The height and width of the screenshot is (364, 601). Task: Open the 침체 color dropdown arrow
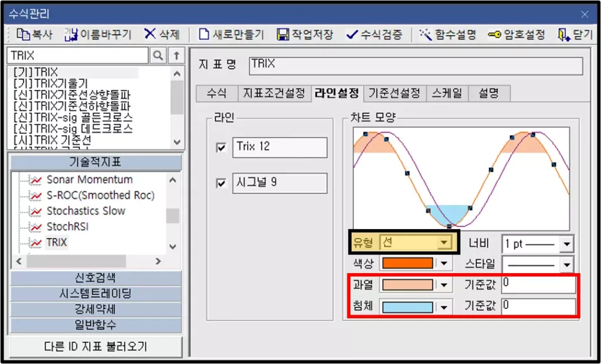click(444, 307)
